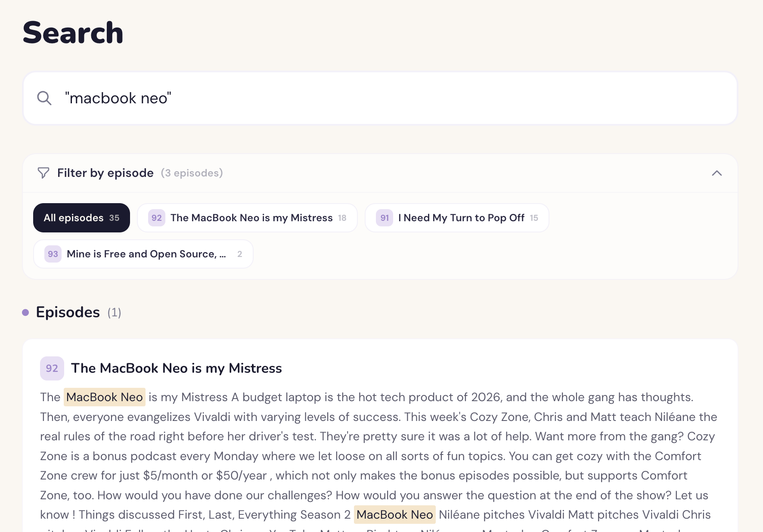Click the magnifying glass search icon
The image size is (763, 532).
pyautogui.click(x=44, y=98)
